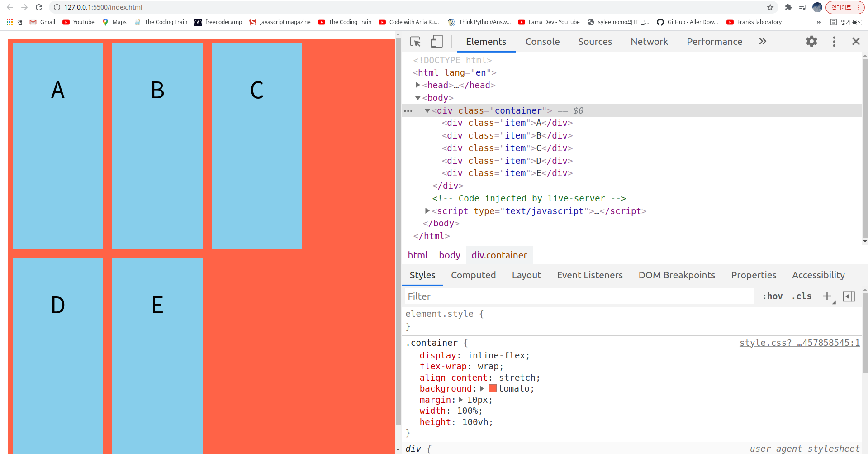Click the browser forward arrow
The image size is (868, 454).
[x=24, y=7]
